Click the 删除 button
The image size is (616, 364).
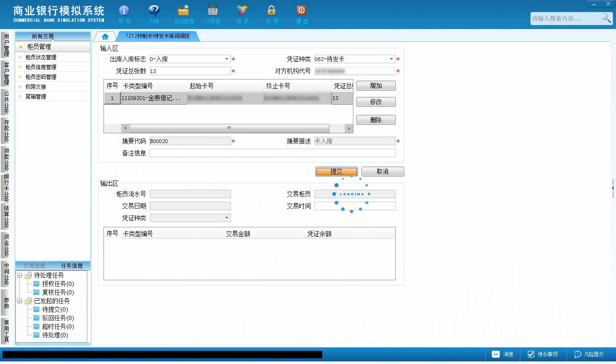[376, 120]
